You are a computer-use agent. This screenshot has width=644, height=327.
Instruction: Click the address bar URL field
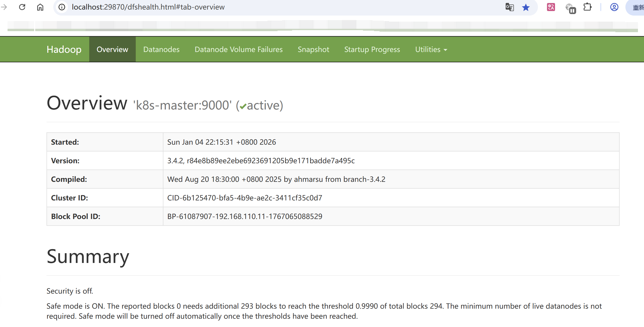148,7
